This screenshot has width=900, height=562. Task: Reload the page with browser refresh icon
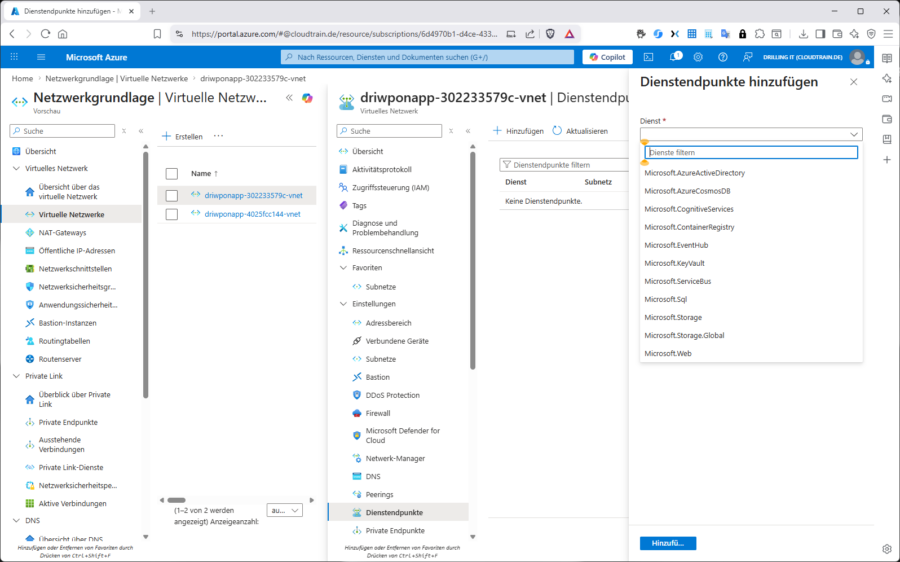[x=45, y=34]
